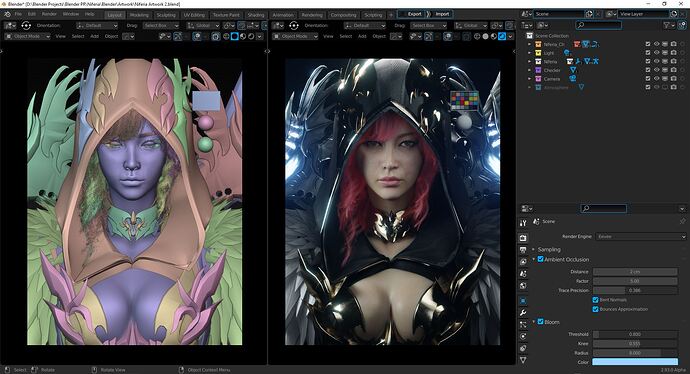This screenshot has width=690, height=374.
Task: Toggle the Bent Normals checkbox
Action: point(595,300)
